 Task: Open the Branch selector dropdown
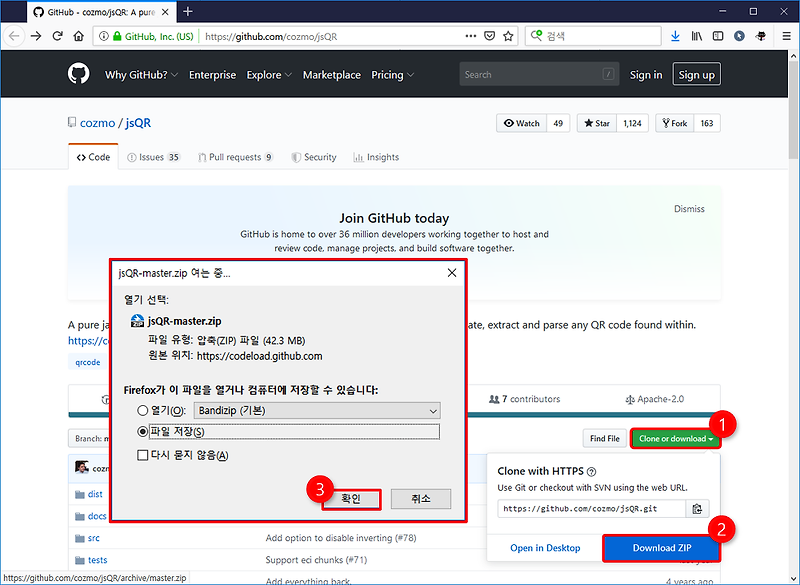[90, 439]
